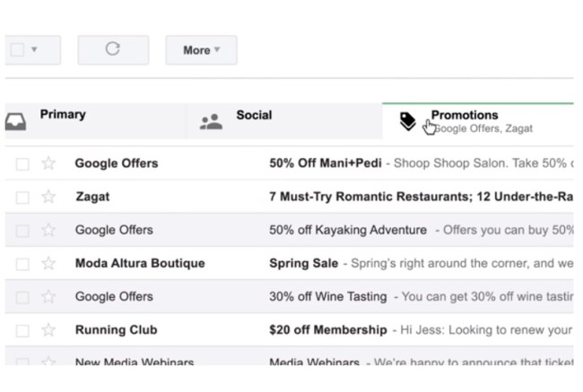Screen dimensions: 583x392
Task: Tick the select-all checkbox in toolbar
Action: coord(17,49)
